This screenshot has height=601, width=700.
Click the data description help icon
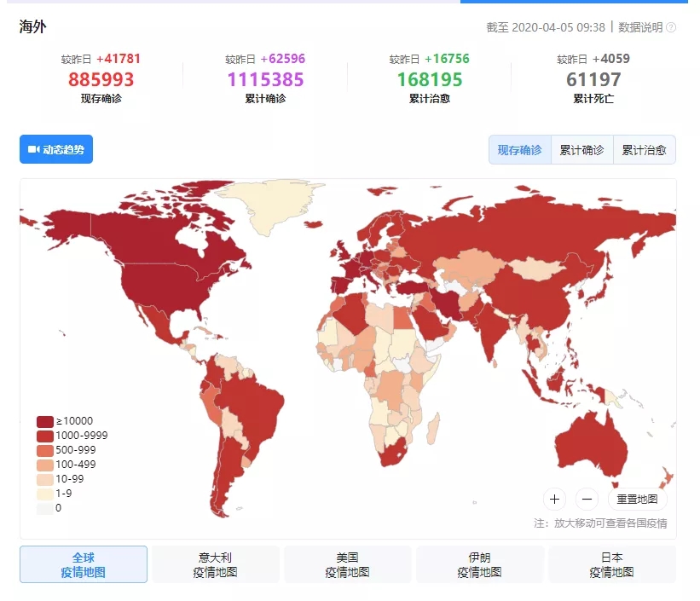coord(671,27)
